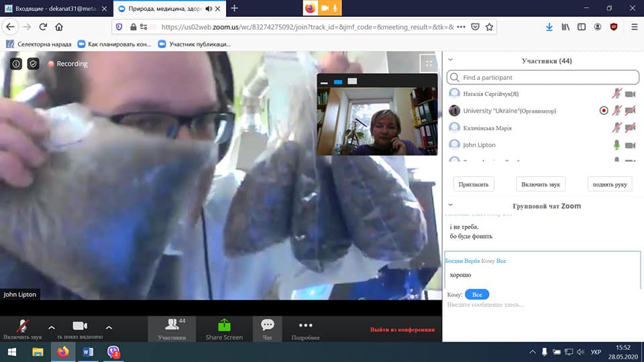Viewport: 644px width, 362px height.
Task: Unmute the microphone in Zoom toolbar
Action: (23, 325)
